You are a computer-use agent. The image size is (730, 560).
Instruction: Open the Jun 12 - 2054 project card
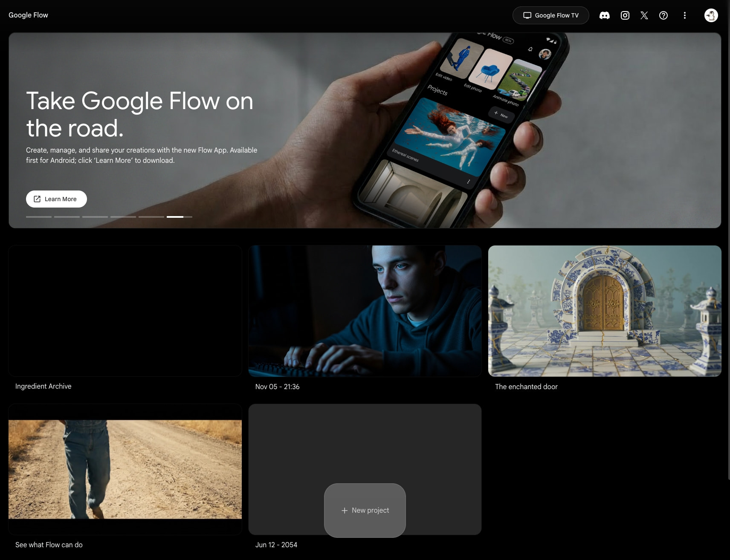365,443
